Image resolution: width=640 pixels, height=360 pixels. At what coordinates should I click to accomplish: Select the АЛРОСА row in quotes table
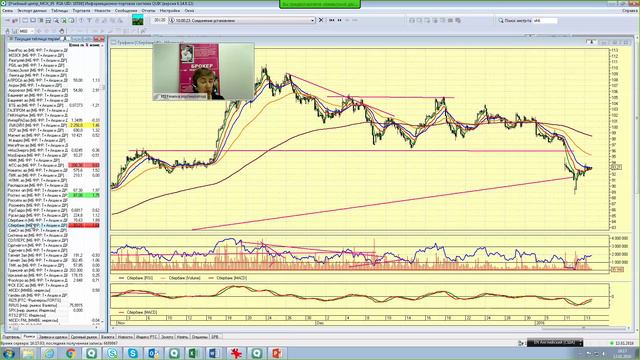53,80
